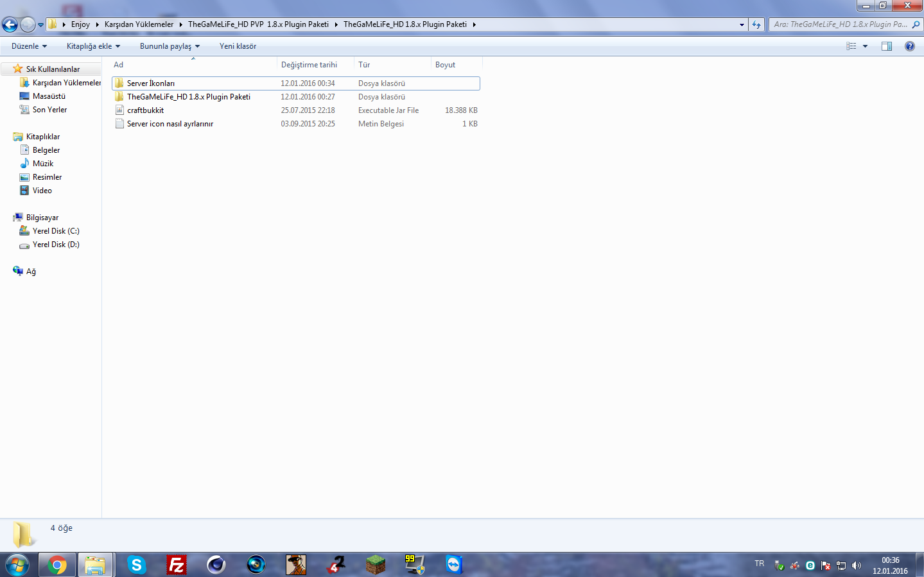Change view using the view icon
The height and width of the screenshot is (577, 924).
851,46
